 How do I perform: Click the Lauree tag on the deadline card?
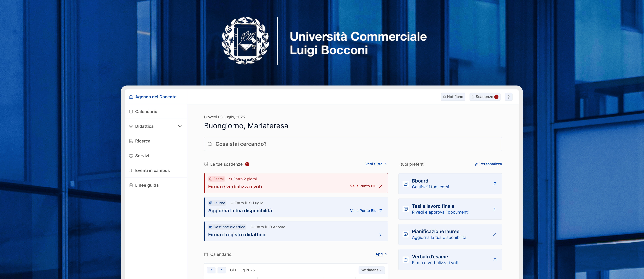pos(217,203)
